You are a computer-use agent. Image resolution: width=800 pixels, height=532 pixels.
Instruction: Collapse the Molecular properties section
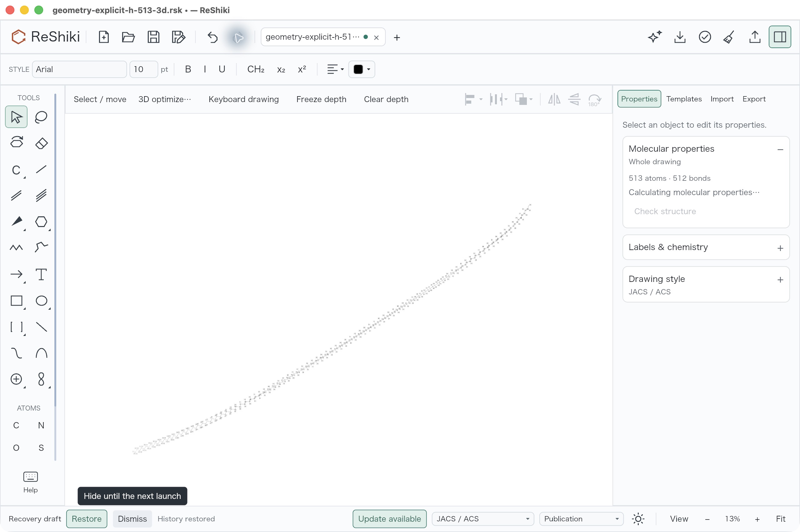pyautogui.click(x=780, y=150)
